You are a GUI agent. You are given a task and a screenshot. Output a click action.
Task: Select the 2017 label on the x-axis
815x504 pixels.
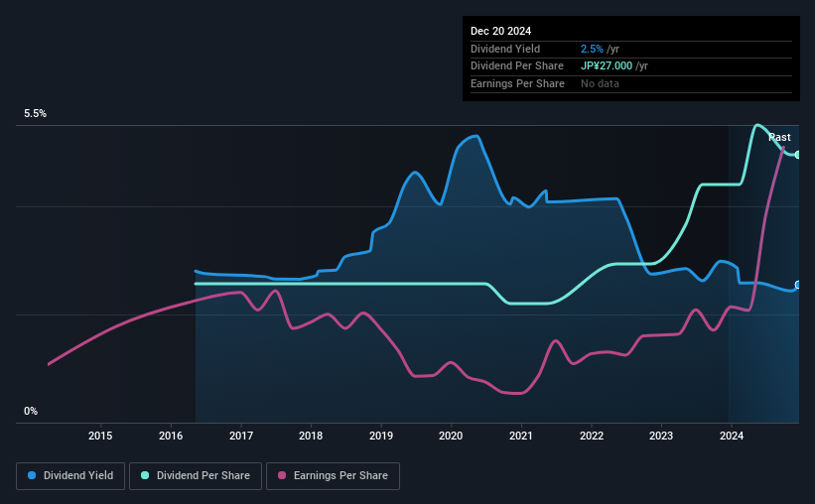coord(241,436)
